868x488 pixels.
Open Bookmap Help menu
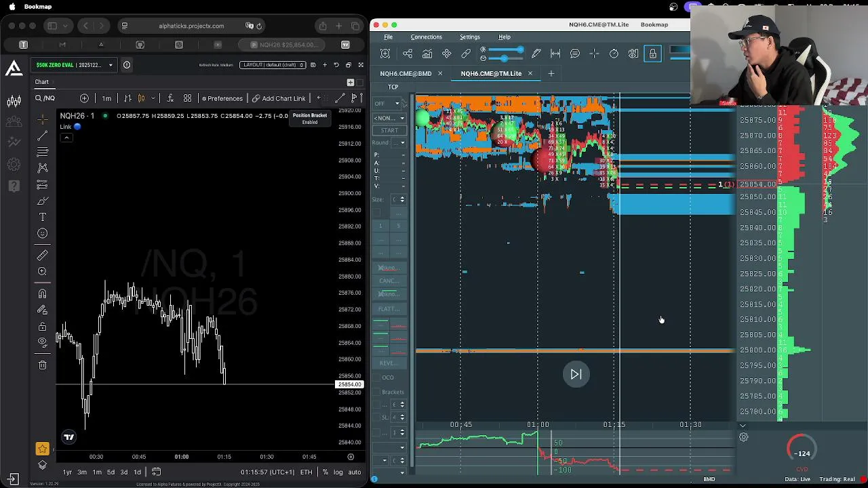[505, 37]
